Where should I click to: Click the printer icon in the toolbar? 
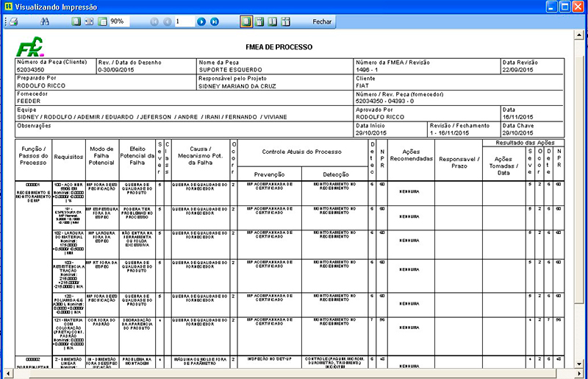click(x=13, y=22)
